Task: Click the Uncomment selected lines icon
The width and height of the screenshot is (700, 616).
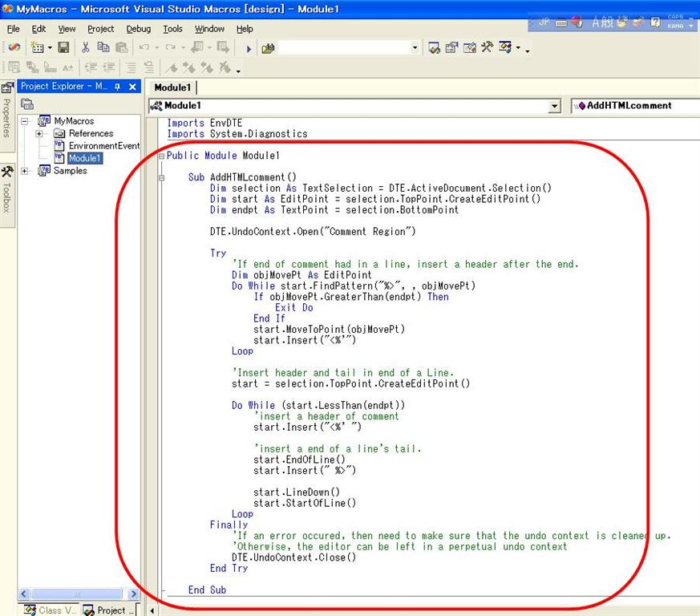Action: point(148,67)
